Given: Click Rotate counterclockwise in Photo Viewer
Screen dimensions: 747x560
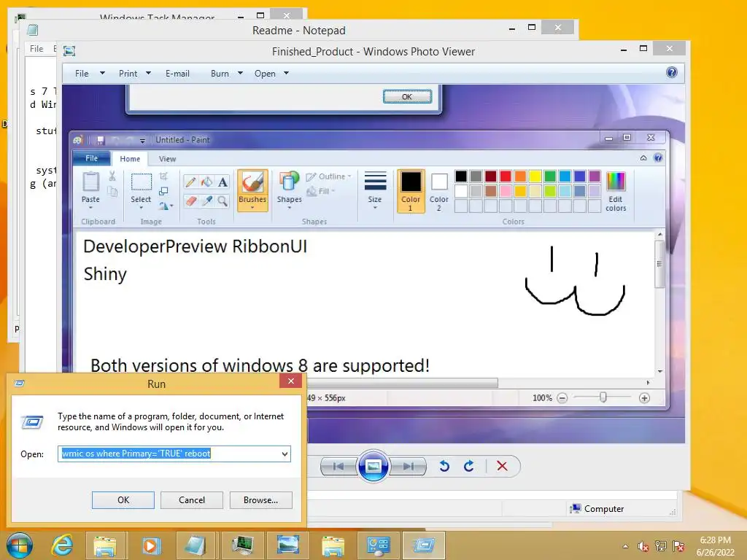Looking at the screenshot, I should click(444, 466).
